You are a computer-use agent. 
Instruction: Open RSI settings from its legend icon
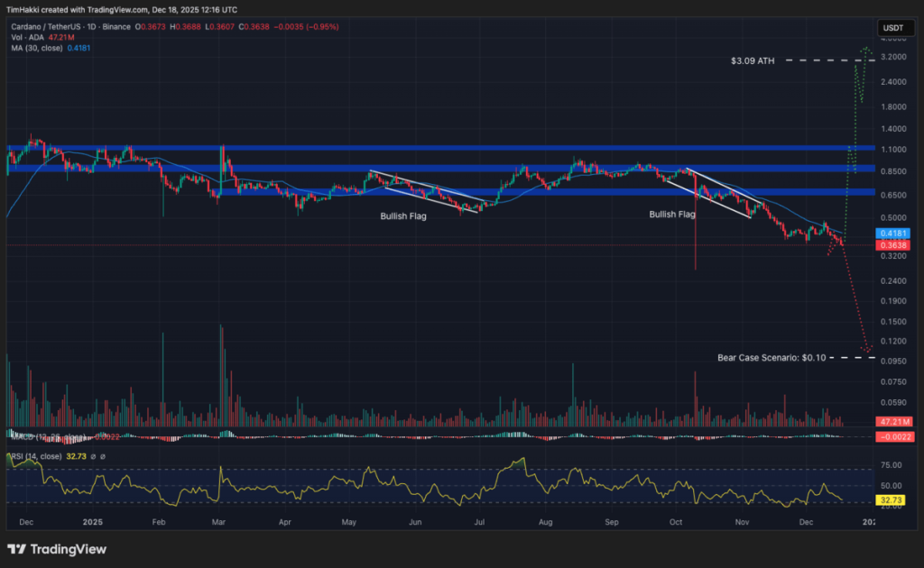click(103, 457)
